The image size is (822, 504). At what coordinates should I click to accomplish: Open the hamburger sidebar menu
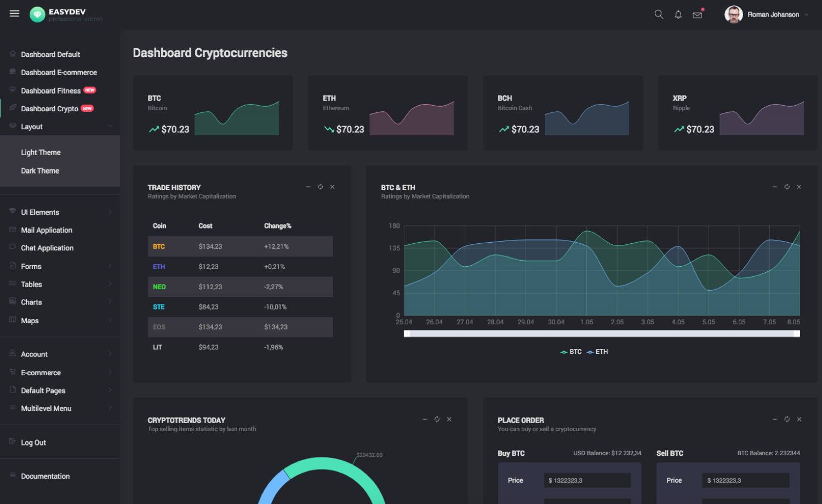(x=15, y=14)
